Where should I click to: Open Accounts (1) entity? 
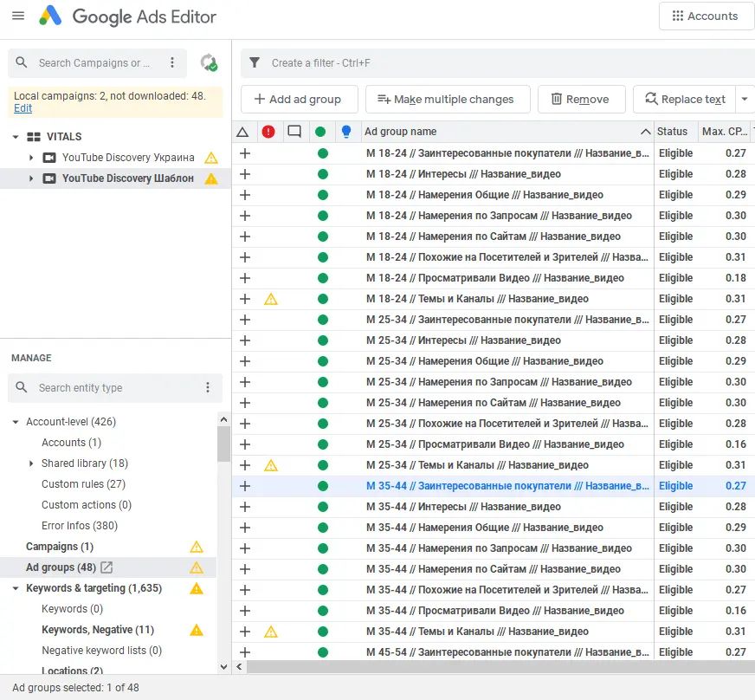[71, 442]
